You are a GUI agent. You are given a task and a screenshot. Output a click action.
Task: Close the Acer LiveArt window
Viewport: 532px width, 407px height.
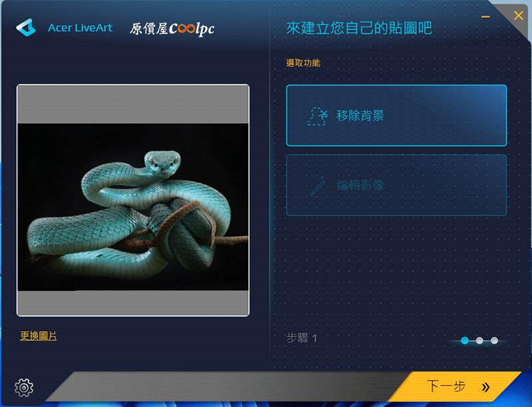(x=519, y=15)
